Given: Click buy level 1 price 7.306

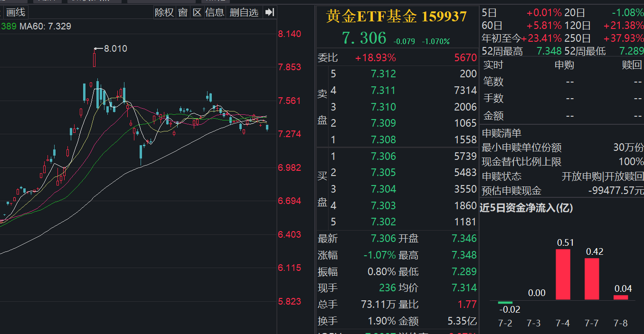Looking at the screenshot, I should (x=383, y=156).
